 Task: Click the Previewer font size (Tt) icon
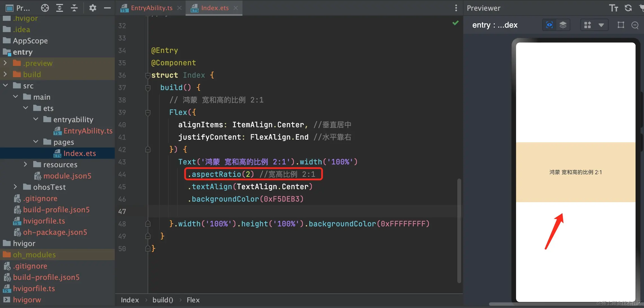point(613,8)
